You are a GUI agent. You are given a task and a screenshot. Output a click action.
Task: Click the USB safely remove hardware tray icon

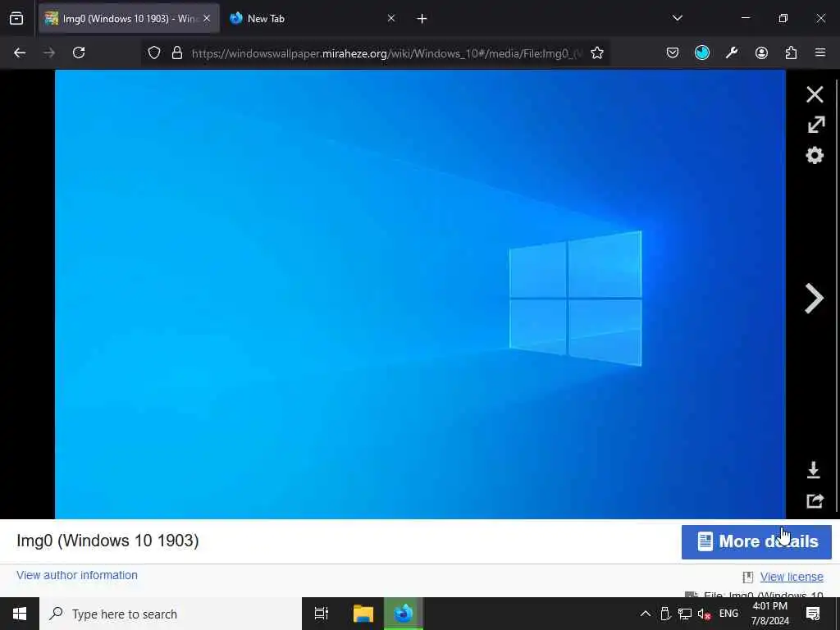click(x=665, y=614)
